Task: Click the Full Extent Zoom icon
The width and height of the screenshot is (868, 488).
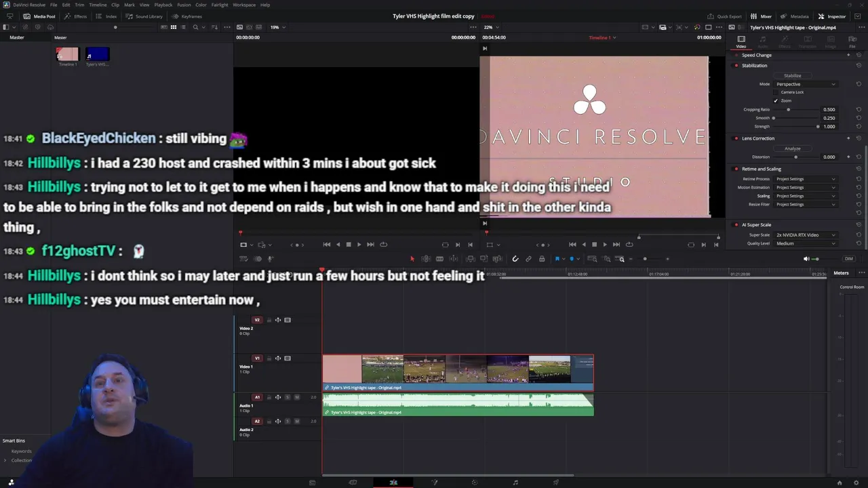Action: [x=592, y=259]
